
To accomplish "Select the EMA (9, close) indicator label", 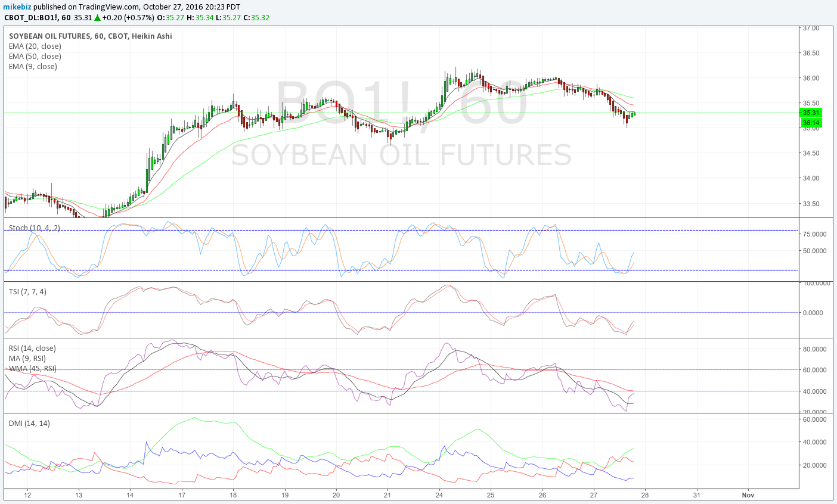I will pyautogui.click(x=33, y=66).
